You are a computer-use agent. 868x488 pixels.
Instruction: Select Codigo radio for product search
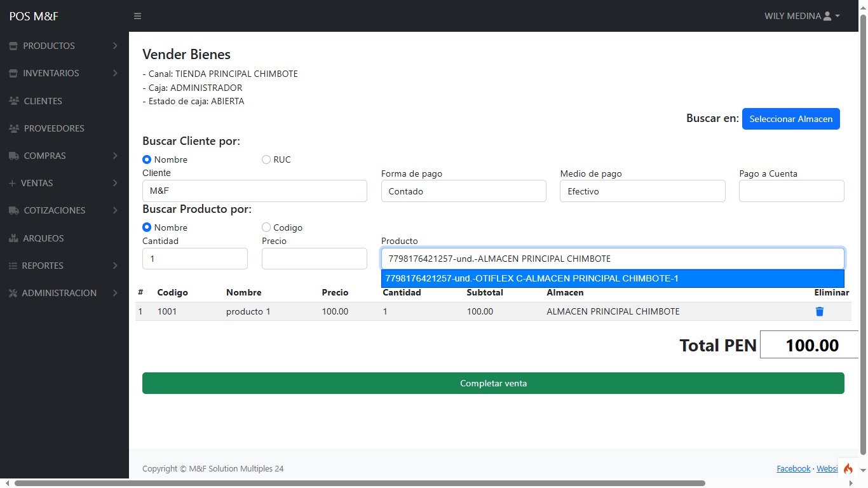(266, 227)
